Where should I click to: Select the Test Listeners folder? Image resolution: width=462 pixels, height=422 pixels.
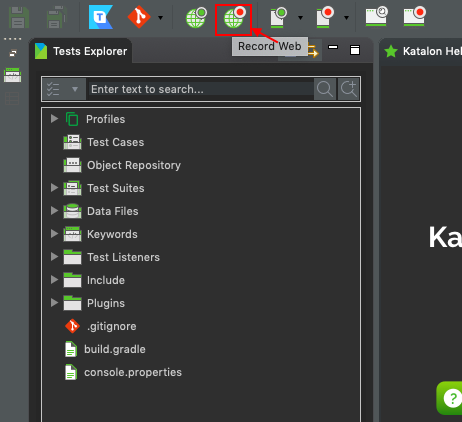(112, 257)
